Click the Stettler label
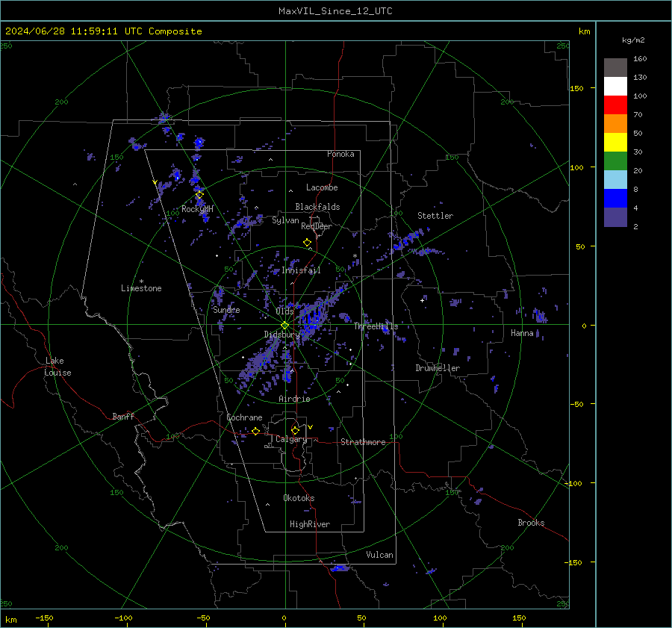Screen dimensions: 672x628 (x=435, y=216)
